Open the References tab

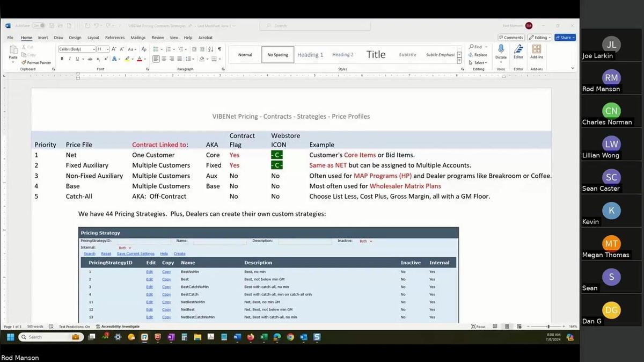115,38
